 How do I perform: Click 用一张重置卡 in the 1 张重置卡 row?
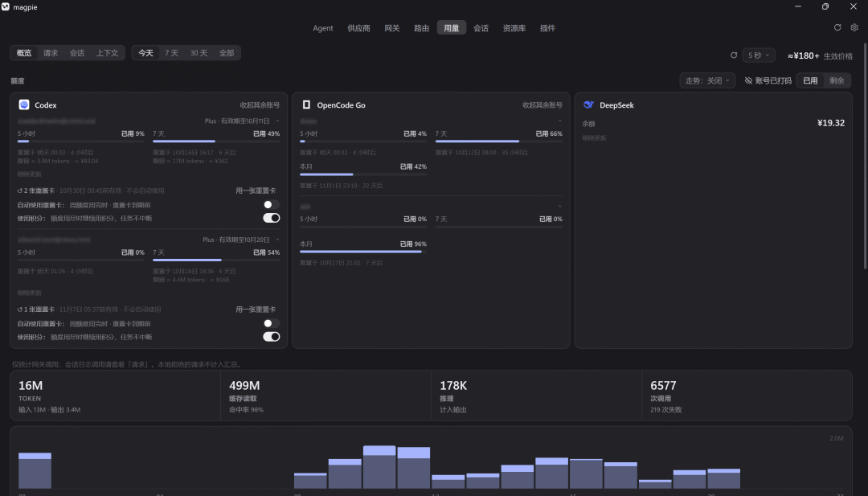(256, 309)
